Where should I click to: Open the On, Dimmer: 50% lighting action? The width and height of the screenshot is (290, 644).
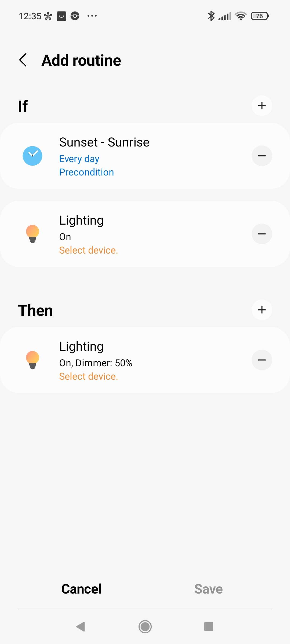tap(96, 363)
